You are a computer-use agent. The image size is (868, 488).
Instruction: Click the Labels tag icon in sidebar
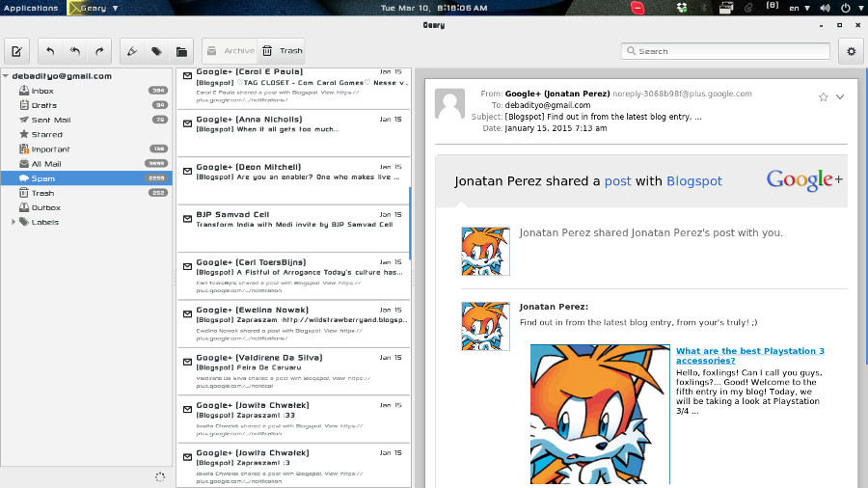point(24,222)
